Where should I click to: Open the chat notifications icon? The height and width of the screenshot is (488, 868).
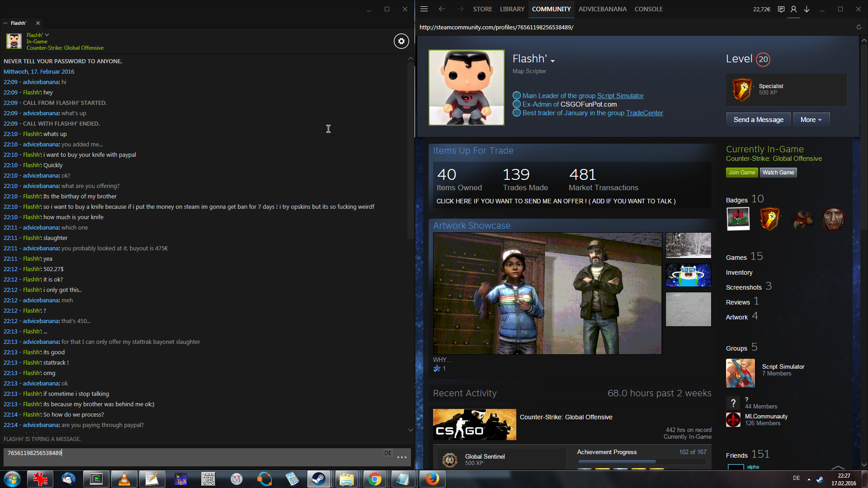(x=781, y=9)
